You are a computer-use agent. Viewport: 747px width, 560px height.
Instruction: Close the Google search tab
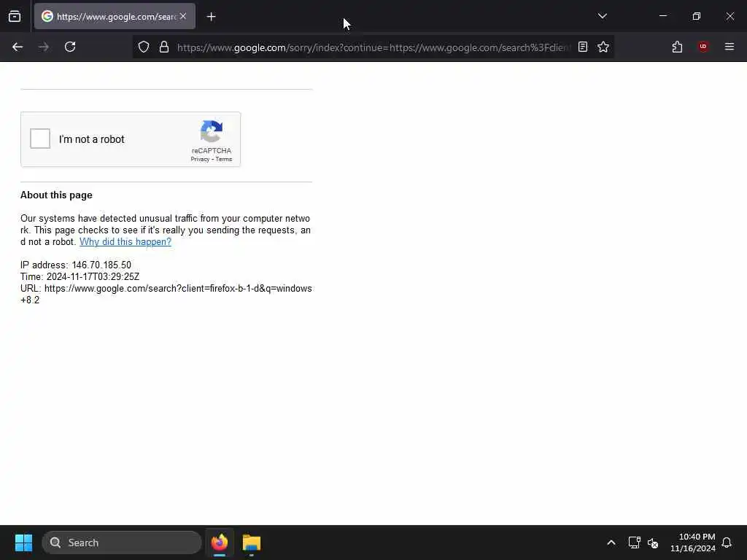(x=183, y=16)
